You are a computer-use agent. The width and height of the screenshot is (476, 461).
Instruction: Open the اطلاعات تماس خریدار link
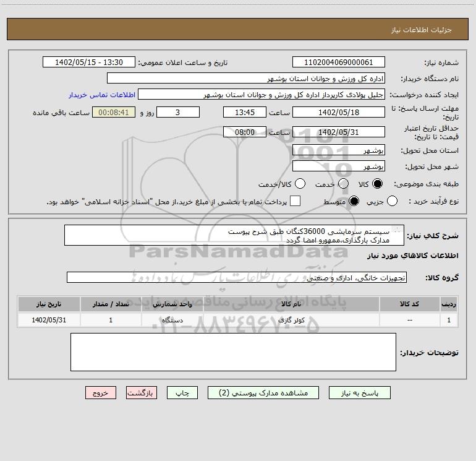point(102,95)
